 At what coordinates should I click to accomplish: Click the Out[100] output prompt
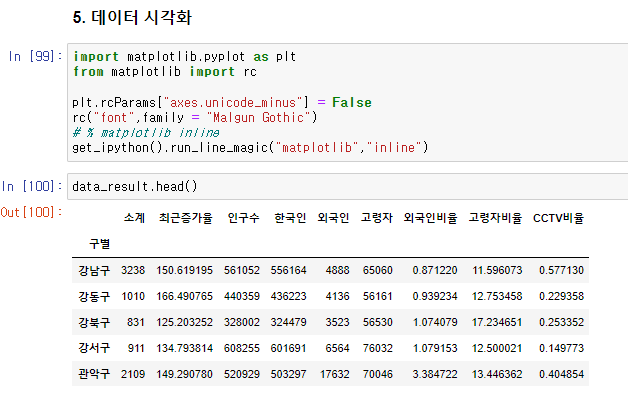tap(32, 212)
